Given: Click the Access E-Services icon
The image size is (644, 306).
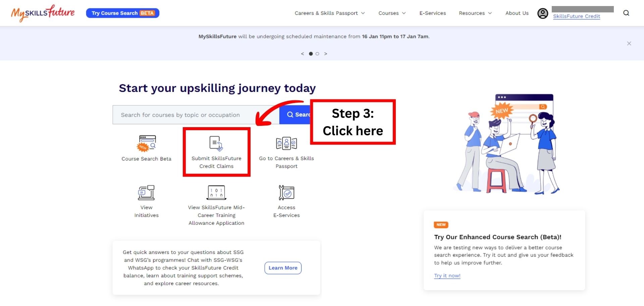Looking at the screenshot, I should [286, 193].
